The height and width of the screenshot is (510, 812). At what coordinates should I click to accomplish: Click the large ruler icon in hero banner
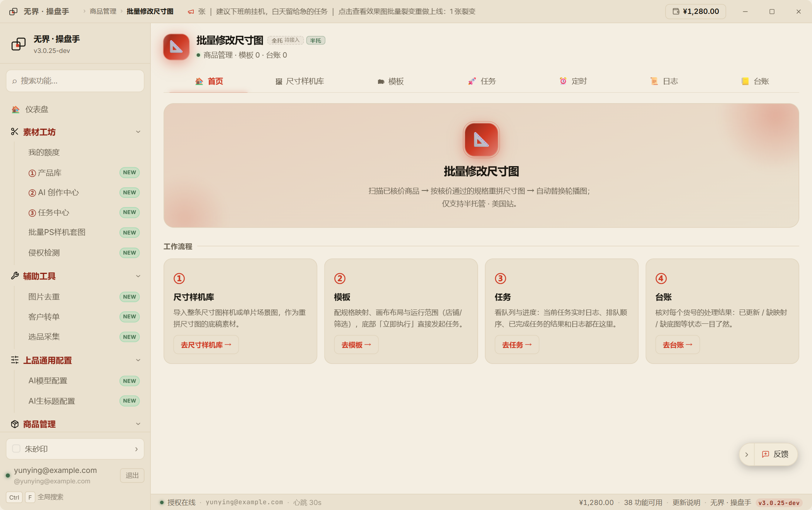click(x=481, y=139)
